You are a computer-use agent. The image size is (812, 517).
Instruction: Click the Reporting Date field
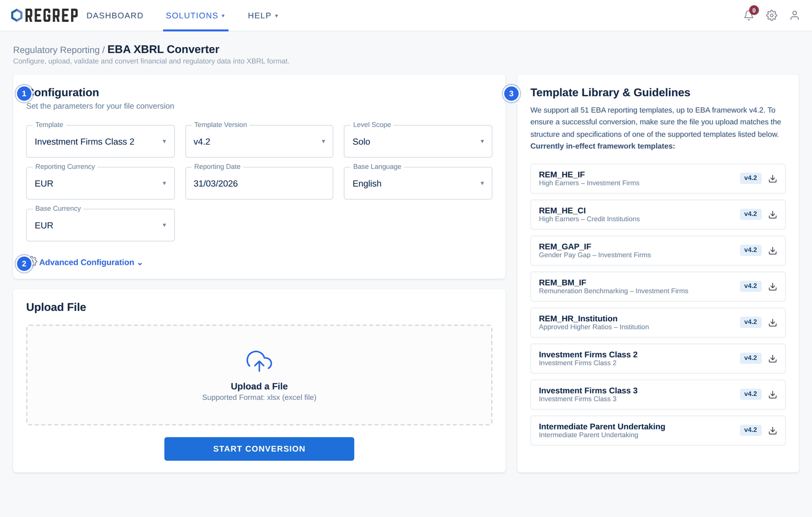click(x=259, y=183)
